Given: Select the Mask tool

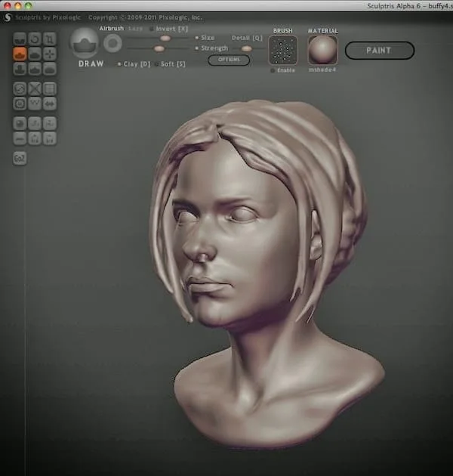Looking at the screenshot, I should click(x=20, y=104).
